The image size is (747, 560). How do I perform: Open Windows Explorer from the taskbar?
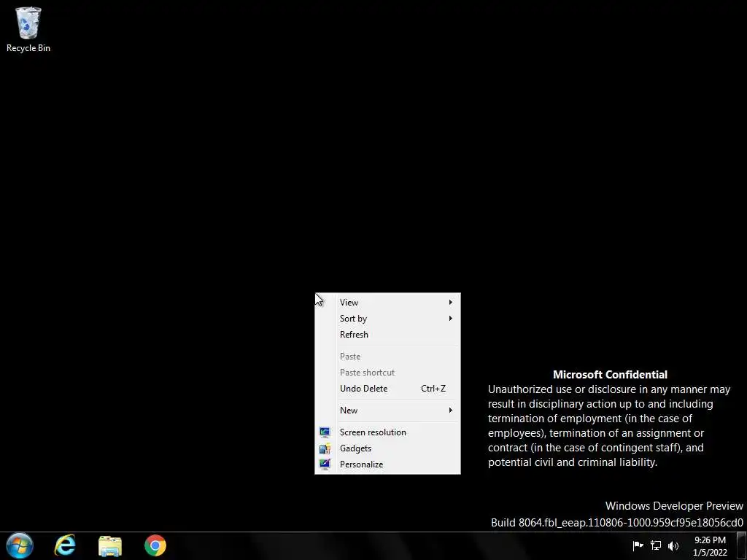110,545
